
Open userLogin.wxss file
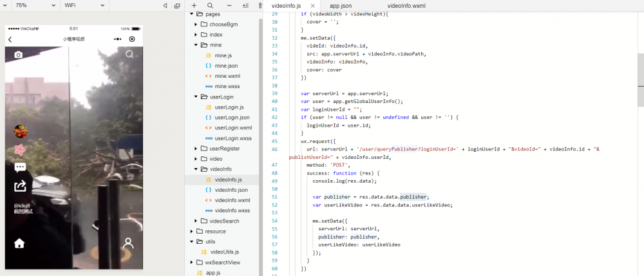point(233,138)
